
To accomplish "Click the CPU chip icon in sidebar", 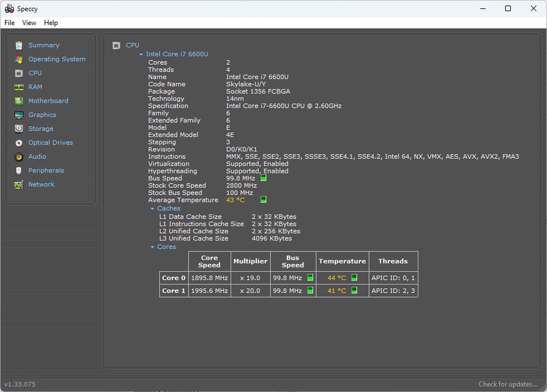I will (x=19, y=73).
